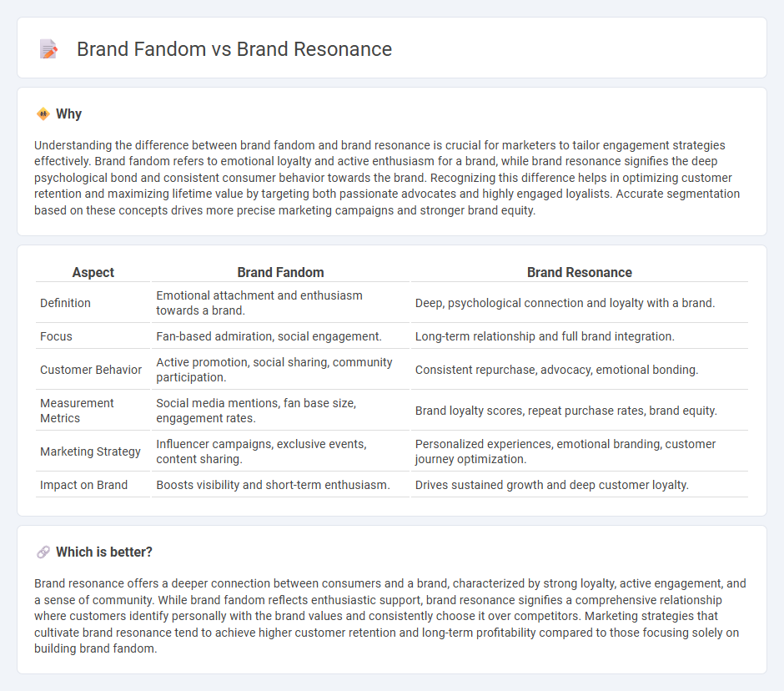The width and height of the screenshot is (784, 691).
Task: Click the chain link icon beside Which is better?
Action: pyautogui.click(x=43, y=552)
